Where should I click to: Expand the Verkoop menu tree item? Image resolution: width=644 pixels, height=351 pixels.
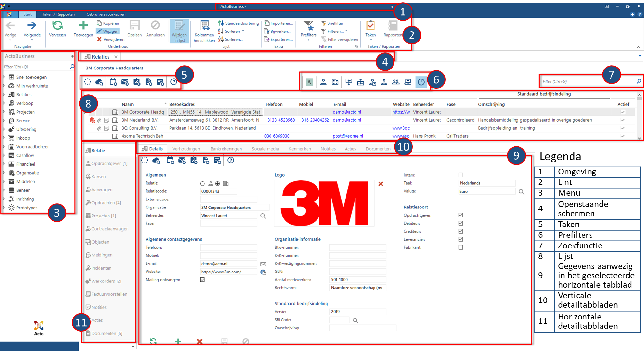4,103
